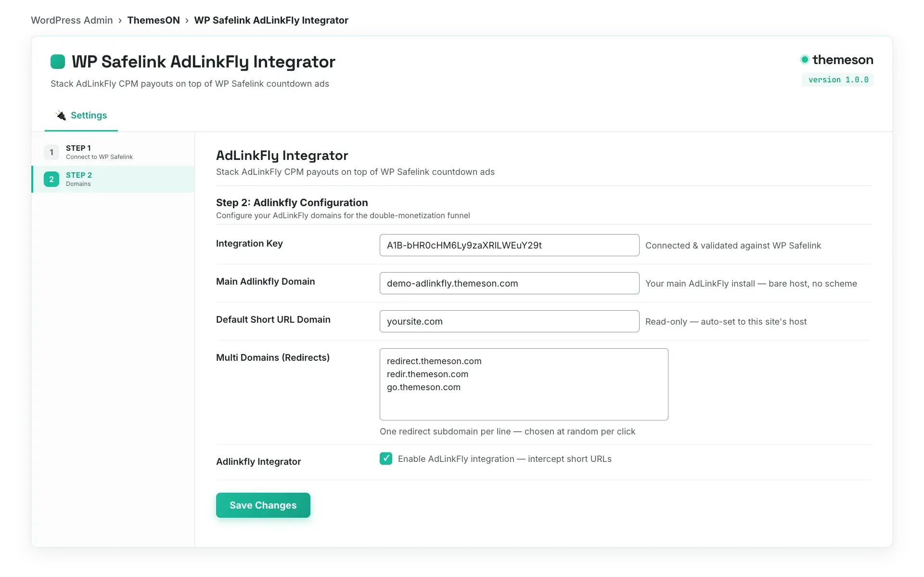Click Configure your AdLinkFly domains description

[x=343, y=215]
